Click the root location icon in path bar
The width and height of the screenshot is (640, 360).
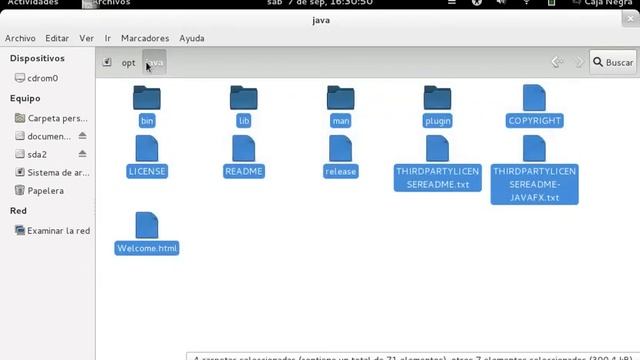[x=107, y=62]
